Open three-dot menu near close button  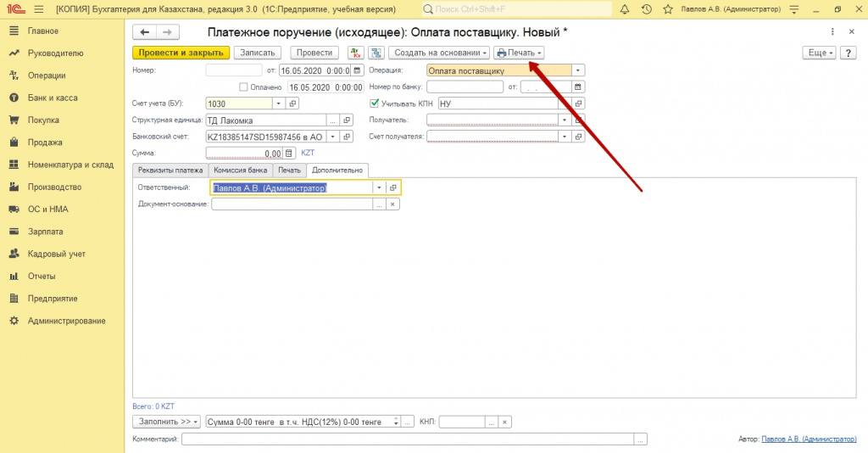pos(832,32)
